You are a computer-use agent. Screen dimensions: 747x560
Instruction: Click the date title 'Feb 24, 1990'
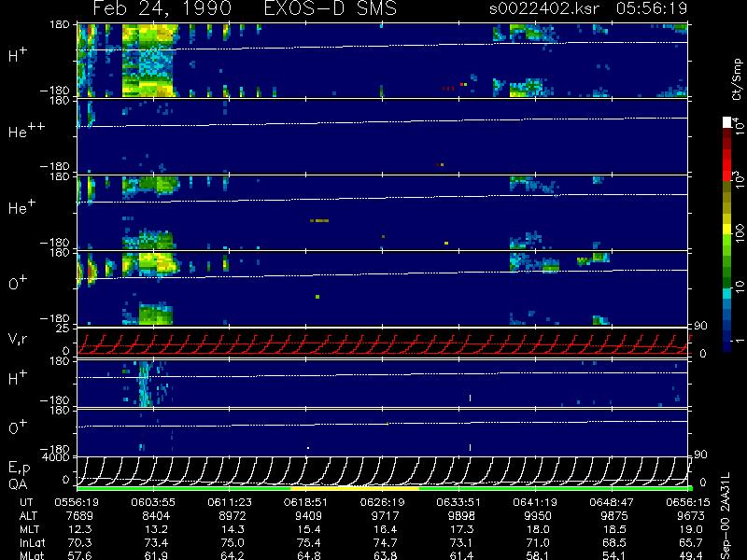click(x=162, y=8)
